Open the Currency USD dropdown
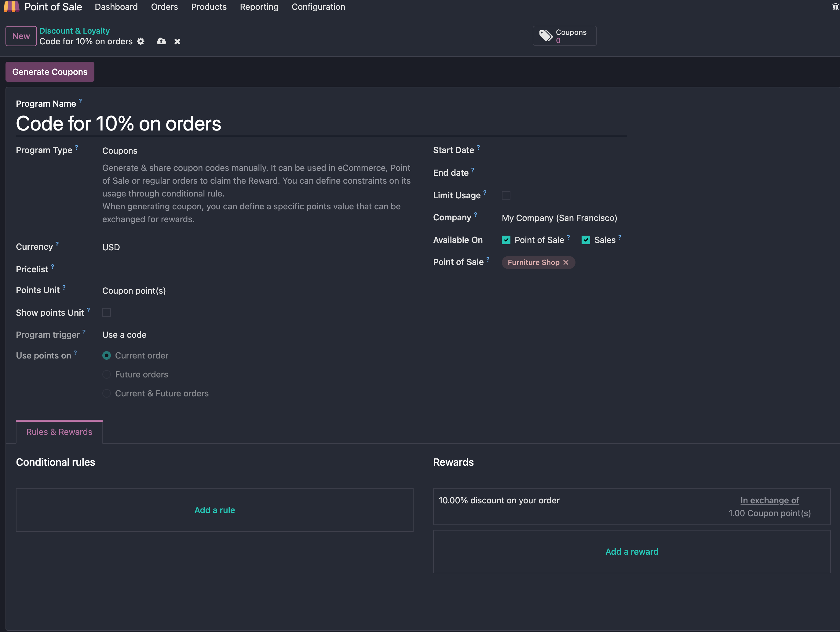 point(111,248)
